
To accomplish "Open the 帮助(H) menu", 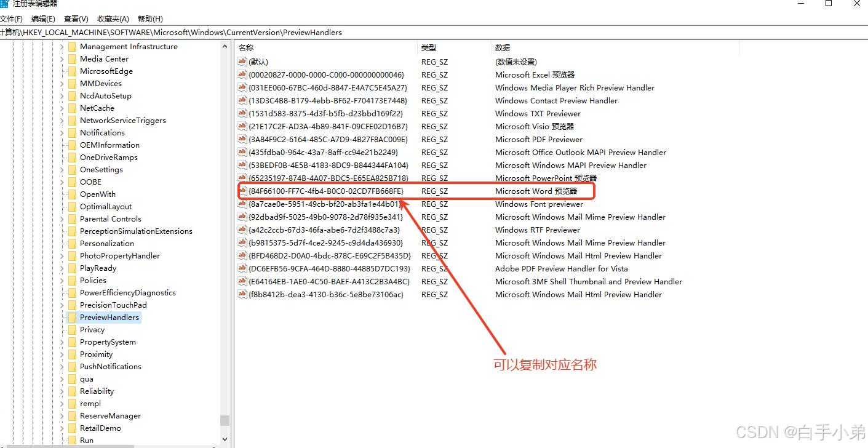I will (x=150, y=19).
